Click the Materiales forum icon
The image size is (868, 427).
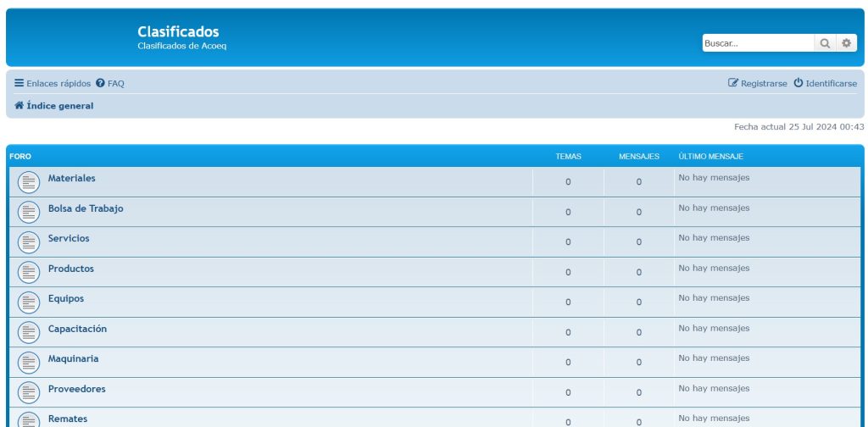[x=29, y=182]
